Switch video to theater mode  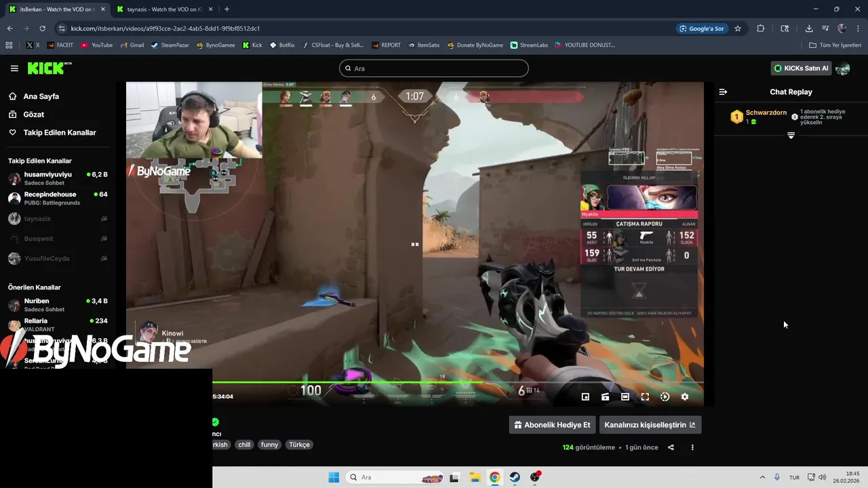pos(625,396)
